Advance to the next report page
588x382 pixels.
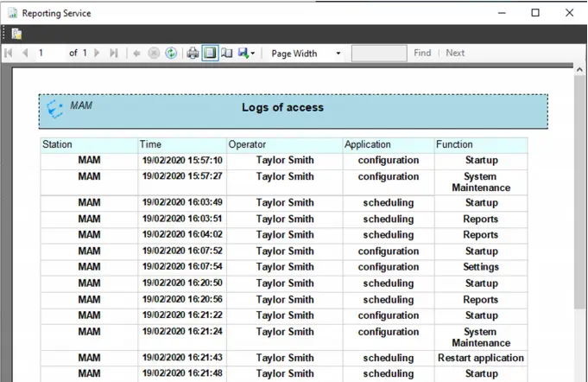(97, 54)
